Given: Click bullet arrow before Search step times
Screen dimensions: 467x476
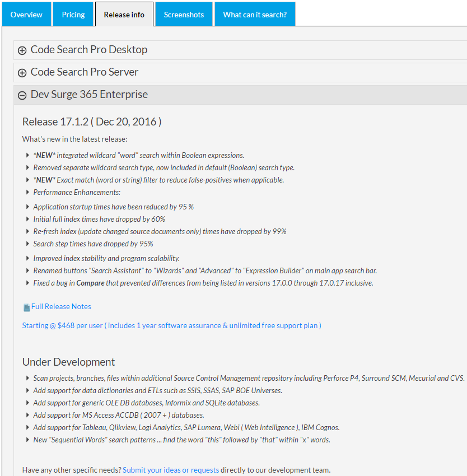Looking at the screenshot, I should pos(27,244).
